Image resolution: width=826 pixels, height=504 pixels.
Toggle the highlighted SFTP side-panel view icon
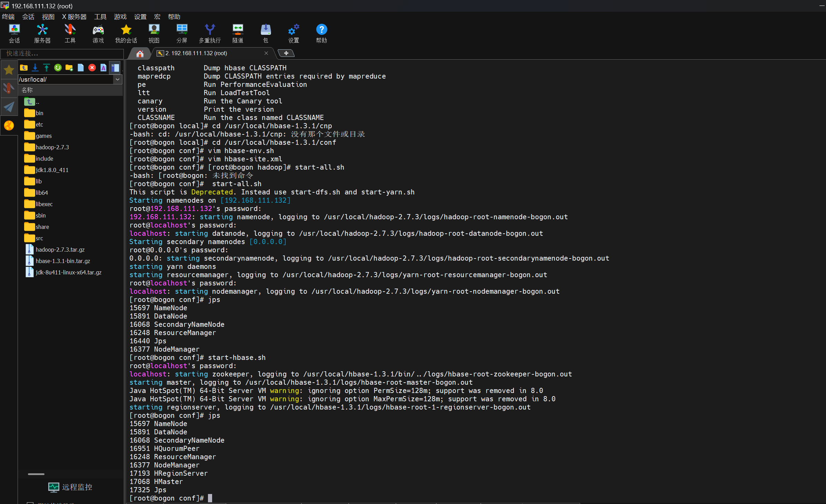pos(115,68)
